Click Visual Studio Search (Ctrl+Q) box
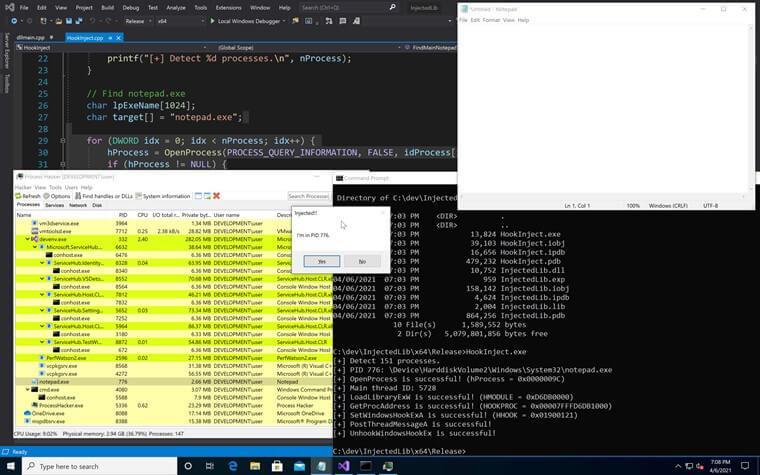This screenshot has height=475, width=760. (x=349, y=7)
